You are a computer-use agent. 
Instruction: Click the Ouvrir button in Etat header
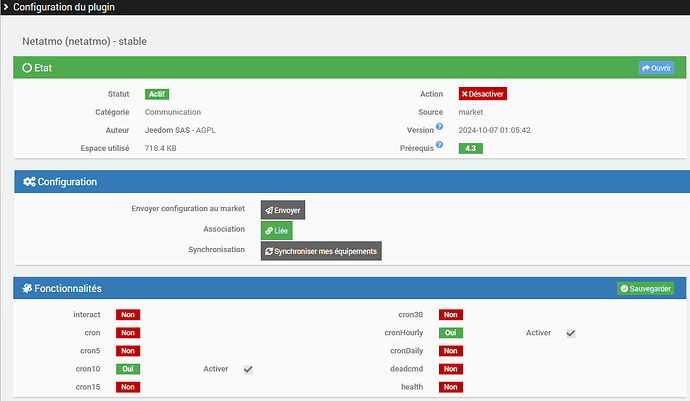click(656, 68)
